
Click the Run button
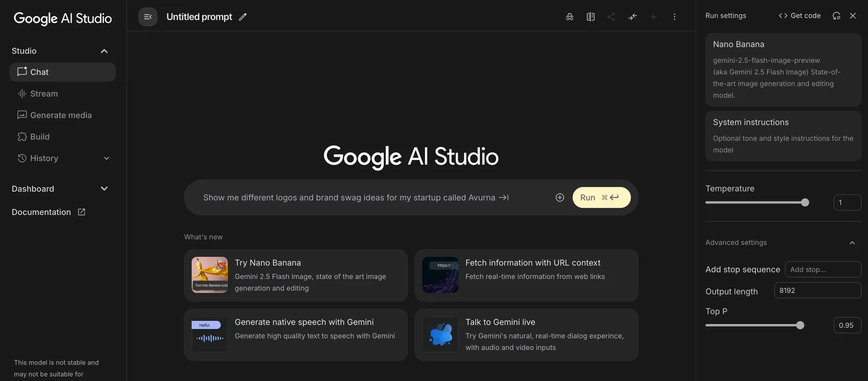tap(601, 198)
